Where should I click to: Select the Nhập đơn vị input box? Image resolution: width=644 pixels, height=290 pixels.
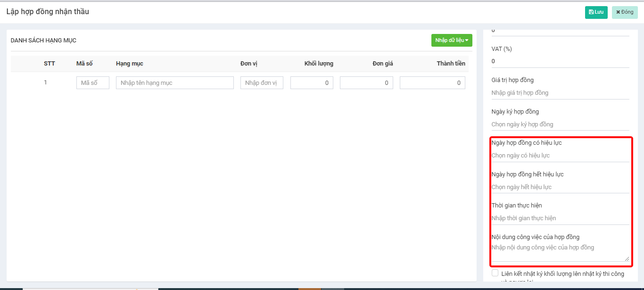(262, 83)
